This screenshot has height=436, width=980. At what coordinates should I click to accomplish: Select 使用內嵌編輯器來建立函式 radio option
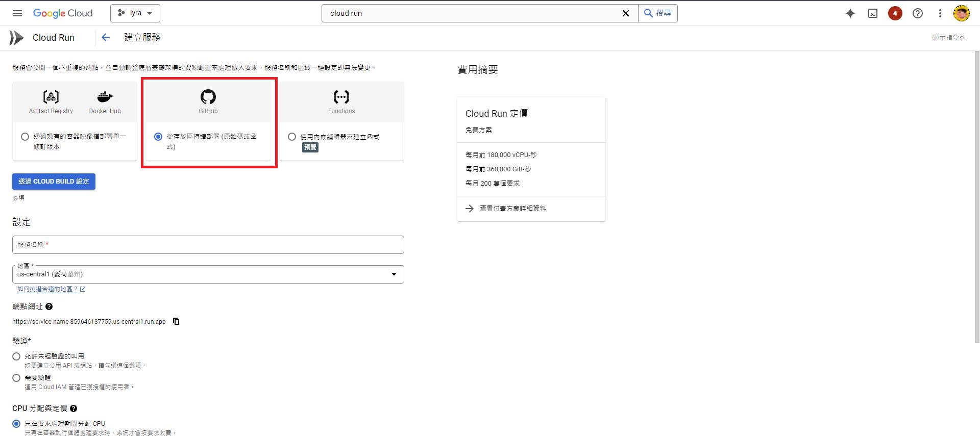(292, 137)
